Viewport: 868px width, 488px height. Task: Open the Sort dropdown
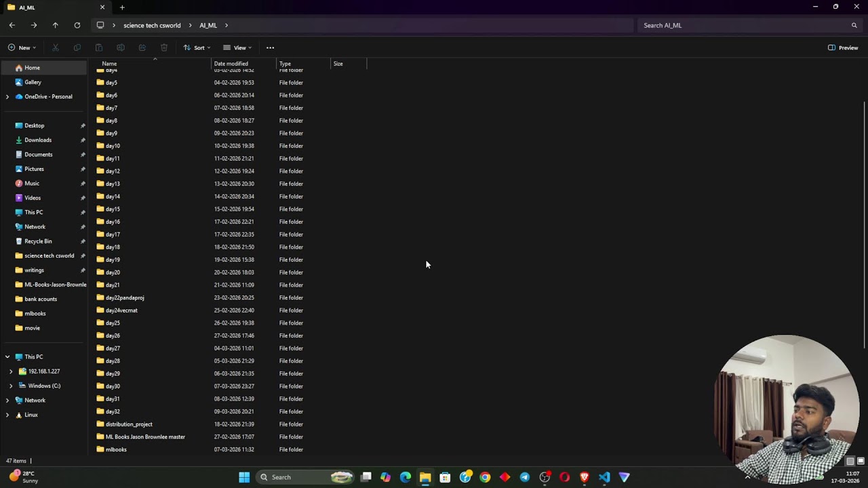click(x=197, y=47)
